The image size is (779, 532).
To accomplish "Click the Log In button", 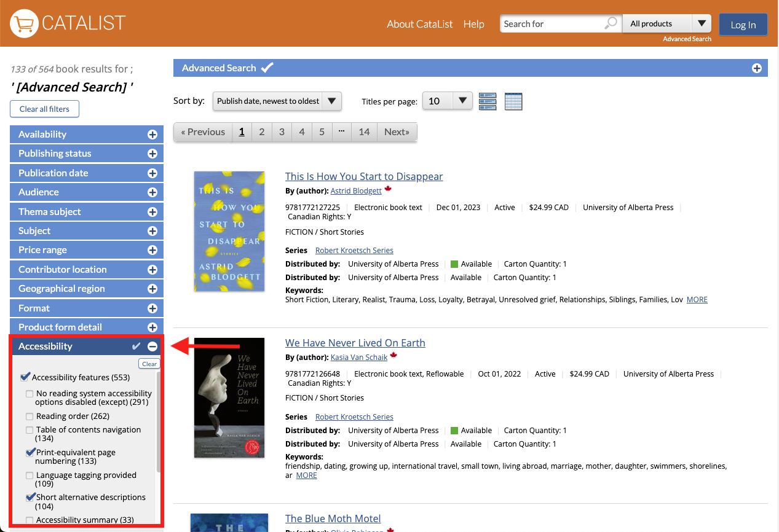I will (743, 25).
